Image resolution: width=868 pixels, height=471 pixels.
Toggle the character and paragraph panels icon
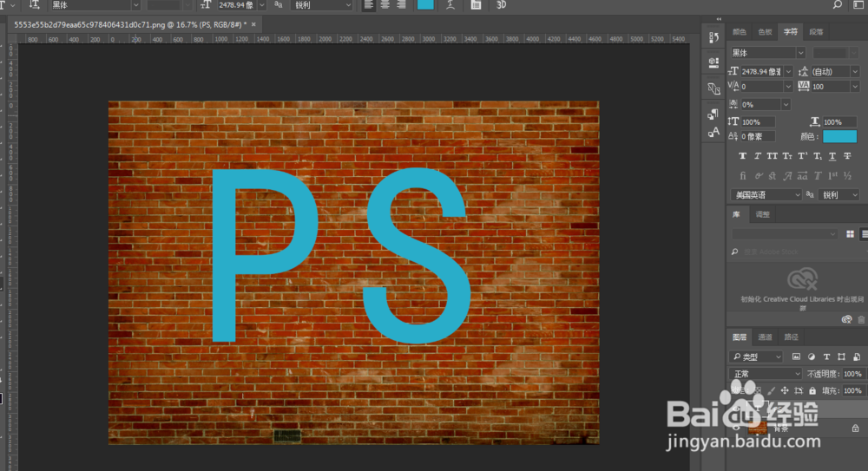coord(476,5)
